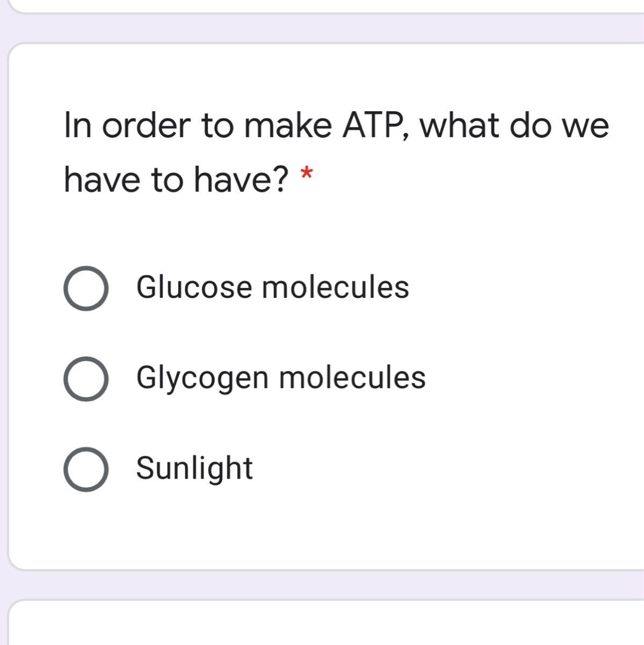644x645 pixels.
Task: Click the word "Glycogen" in second option
Action: (202, 377)
